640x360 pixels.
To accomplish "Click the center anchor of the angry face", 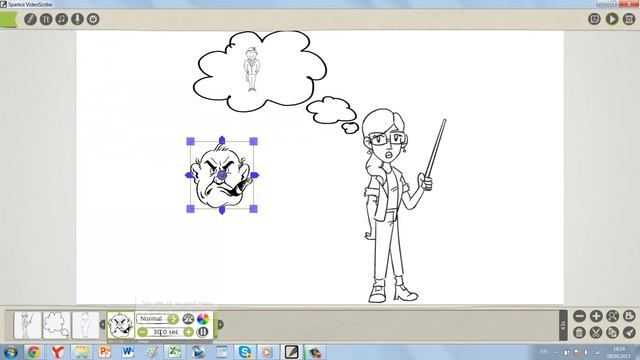I will (x=222, y=175).
